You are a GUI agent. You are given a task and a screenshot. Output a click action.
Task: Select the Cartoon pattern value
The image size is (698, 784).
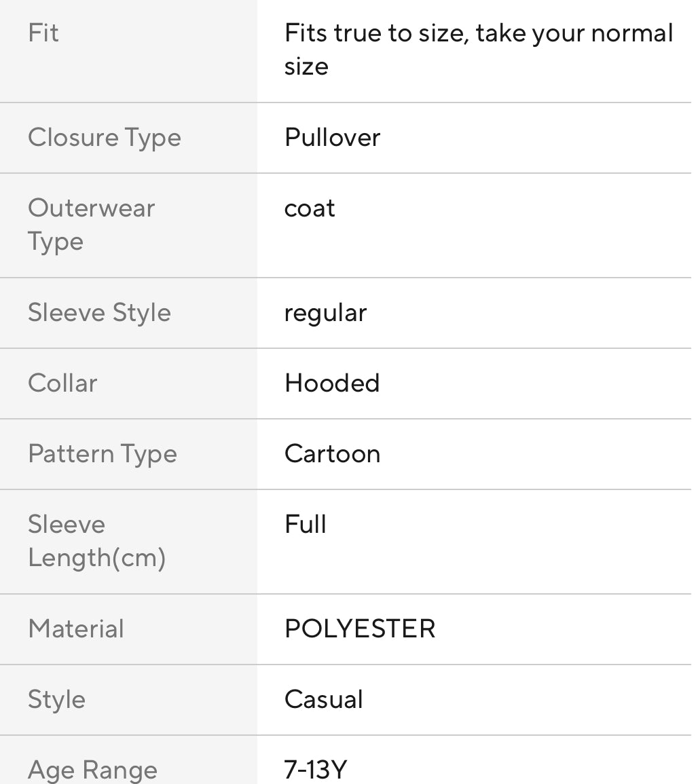click(x=333, y=454)
